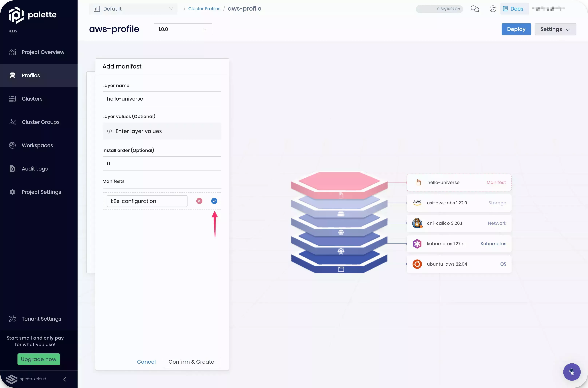The height and width of the screenshot is (388, 588).
Task: Select the kubernetes 1.27.x layer card
Action: click(x=459, y=244)
